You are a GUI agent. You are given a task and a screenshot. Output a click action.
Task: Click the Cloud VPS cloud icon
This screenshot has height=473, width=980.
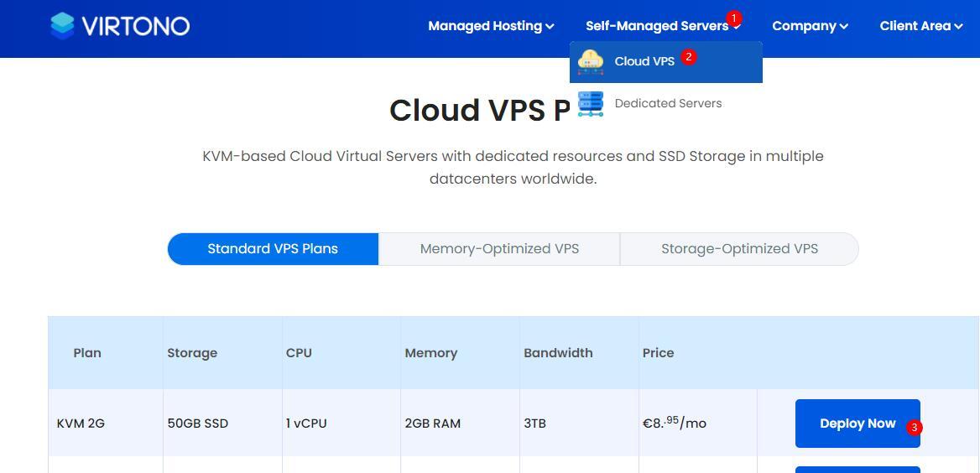591,62
